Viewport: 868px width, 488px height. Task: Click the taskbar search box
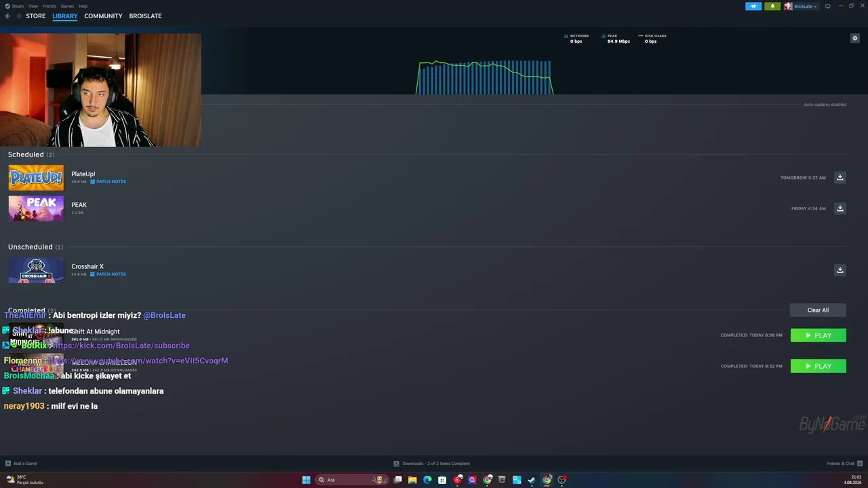pyautogui.click(x=351, y=480)
